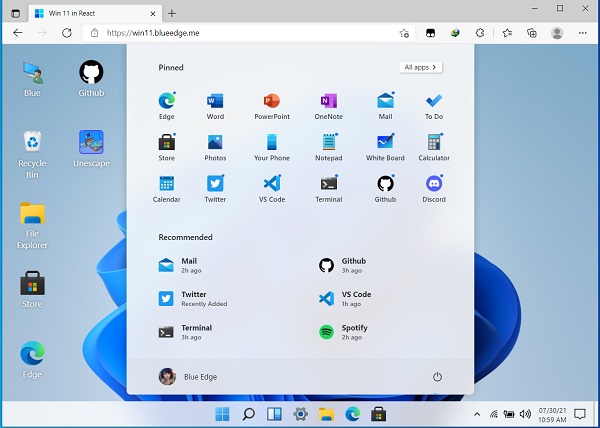Image resolution: width=600 pixels, height=428 pixels.
Task: Open Blue Edge user profile
Action: pos(188,376)
